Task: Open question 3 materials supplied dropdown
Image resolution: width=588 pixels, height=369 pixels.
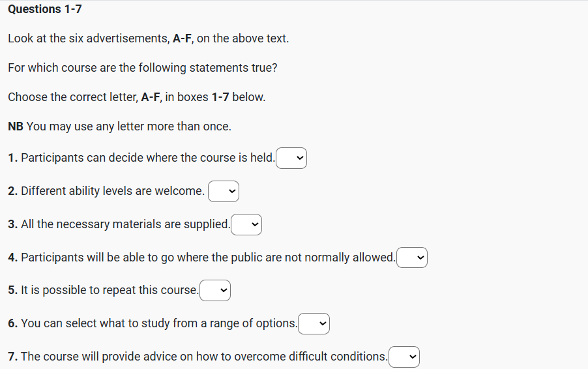Action: pyautogui.click(x=247, y=225)
